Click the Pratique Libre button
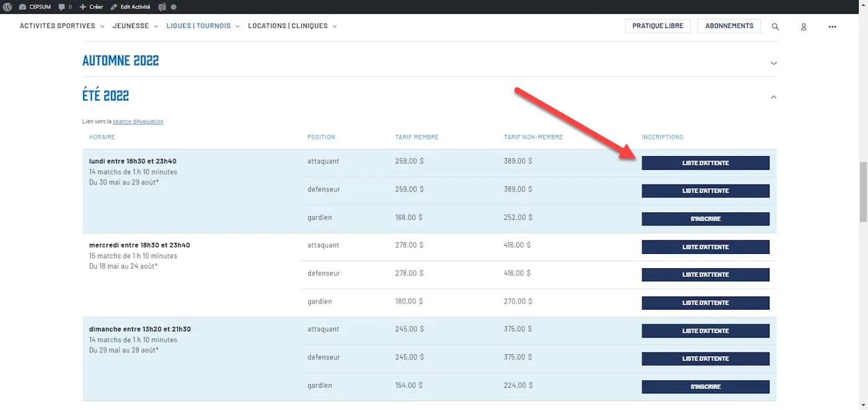The image size is (868, 410). click(657, 26)
